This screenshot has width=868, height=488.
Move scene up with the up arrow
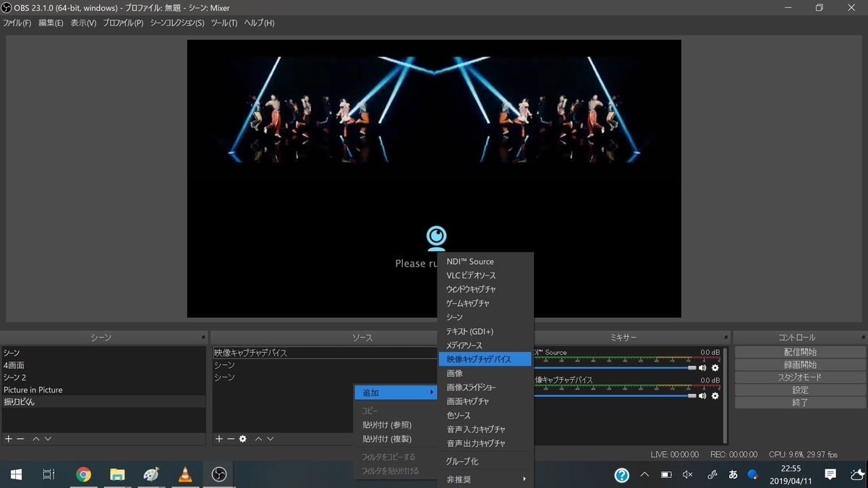coord(36,439)
